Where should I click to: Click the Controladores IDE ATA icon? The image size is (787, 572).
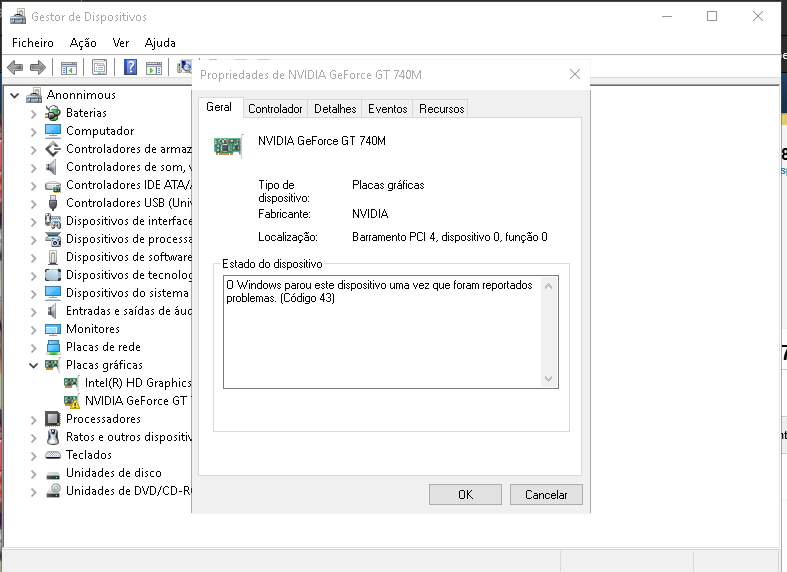click(x=53, y=186)
